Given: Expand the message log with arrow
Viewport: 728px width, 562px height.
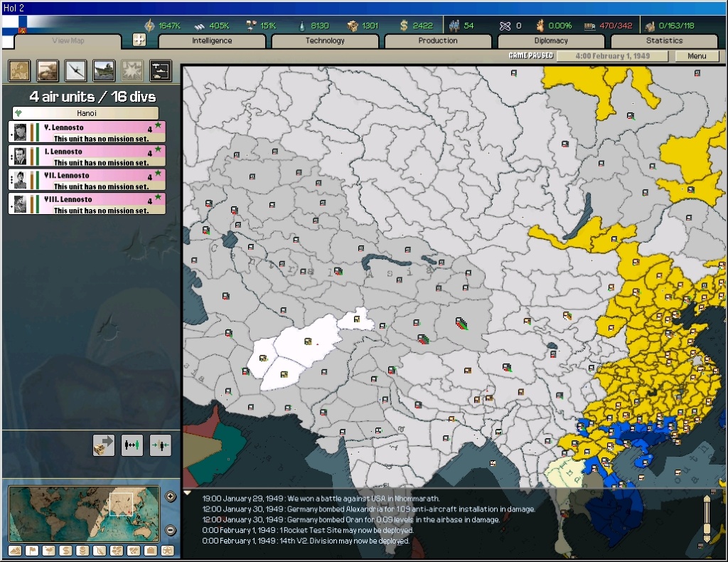Looking at the screenshot, I should 187,493.
